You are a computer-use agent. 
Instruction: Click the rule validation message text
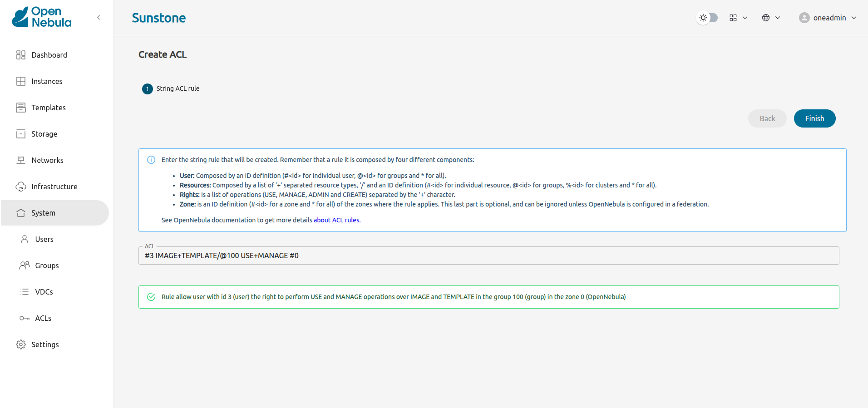[394, 297]
